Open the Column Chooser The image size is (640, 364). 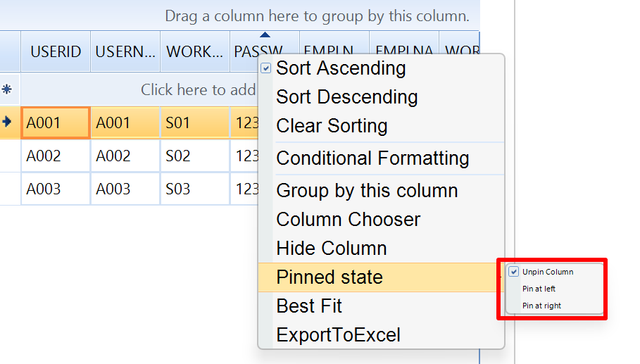348,220
